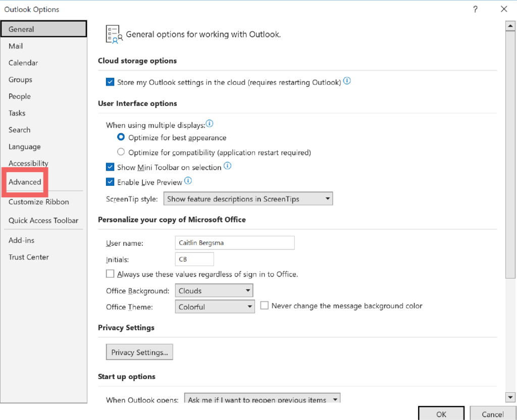Click the Privacy Settings button
517x420 pixels.
[x=139, y=352]
